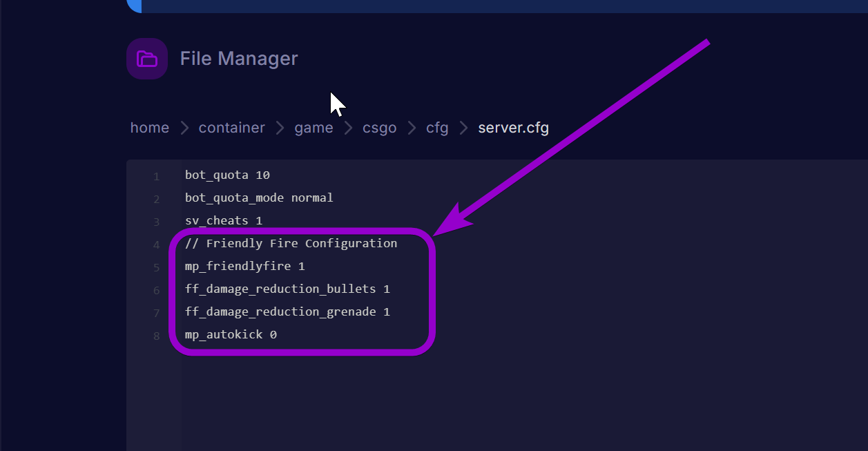
Task: Click the ff_damage_reduction_grenade line
Action: (287, 311)
